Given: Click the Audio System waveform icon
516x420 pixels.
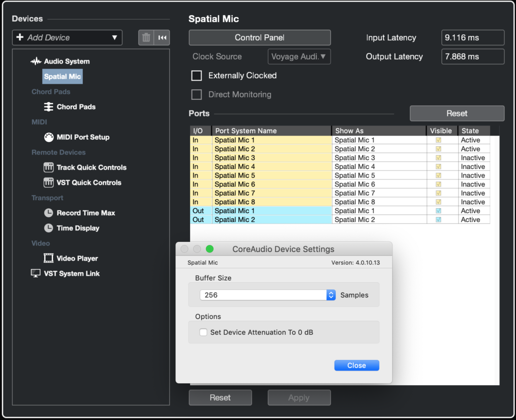Looking at the screenshot, I should click(x=36, y=61).
